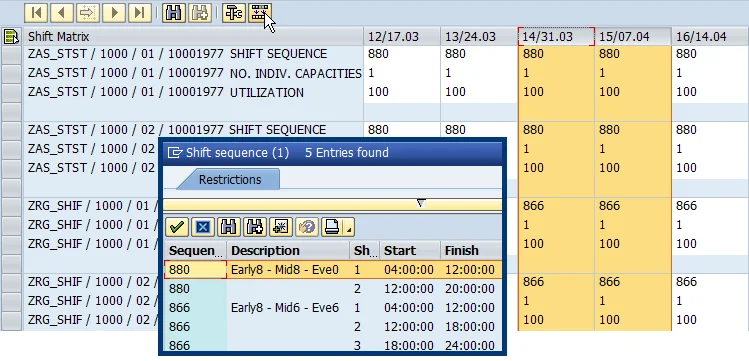The width and height of the screenshot is (749, 361).
Task: Edit 880 under 13/24.03 in ZAS_STST 02 row
Action: pyautogui.click(x=479, y=130)
